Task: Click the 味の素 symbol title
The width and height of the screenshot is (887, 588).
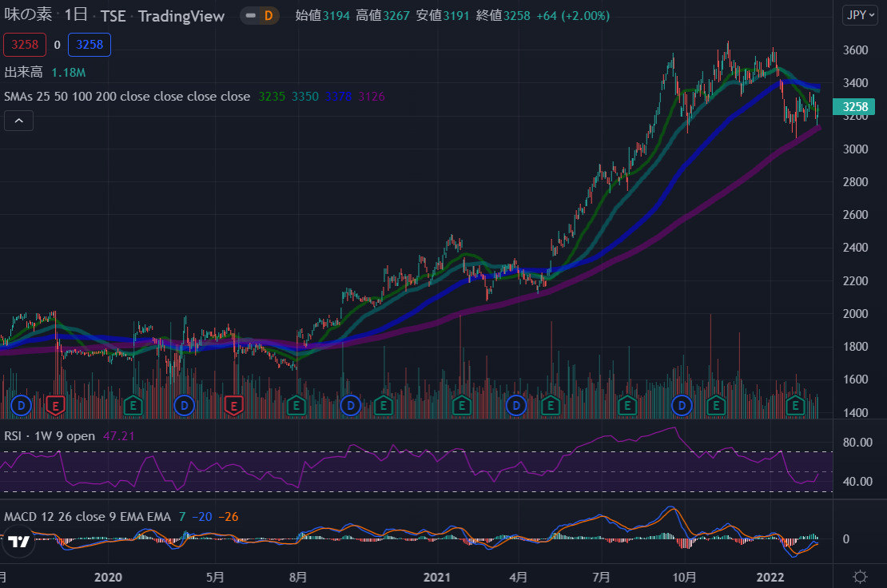Action: coord(28,14)
